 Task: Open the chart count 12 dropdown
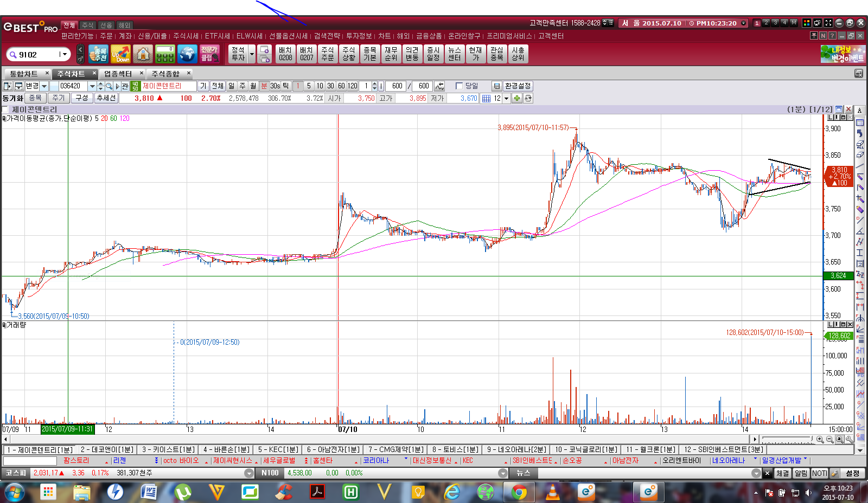point(507,98)
